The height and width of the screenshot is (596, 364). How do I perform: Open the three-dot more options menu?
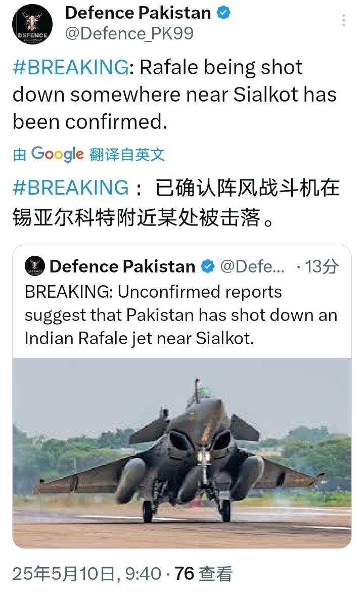(343, 20)
